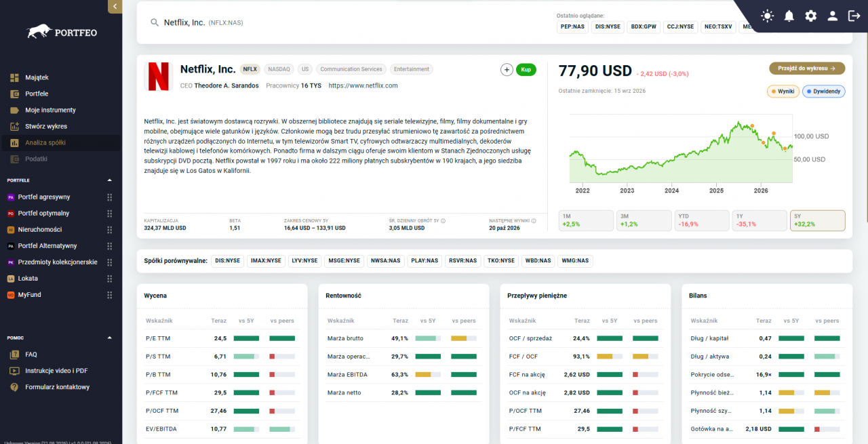This screenshot has width=868, height=444.
Task: Select 3M chart period
Action: [x=644, y=220]
